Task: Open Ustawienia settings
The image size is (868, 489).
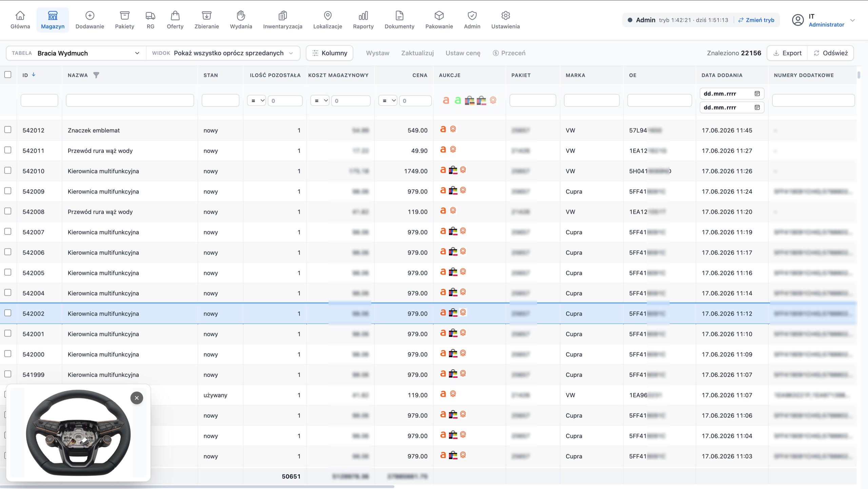Action: (x=505, y=20)
